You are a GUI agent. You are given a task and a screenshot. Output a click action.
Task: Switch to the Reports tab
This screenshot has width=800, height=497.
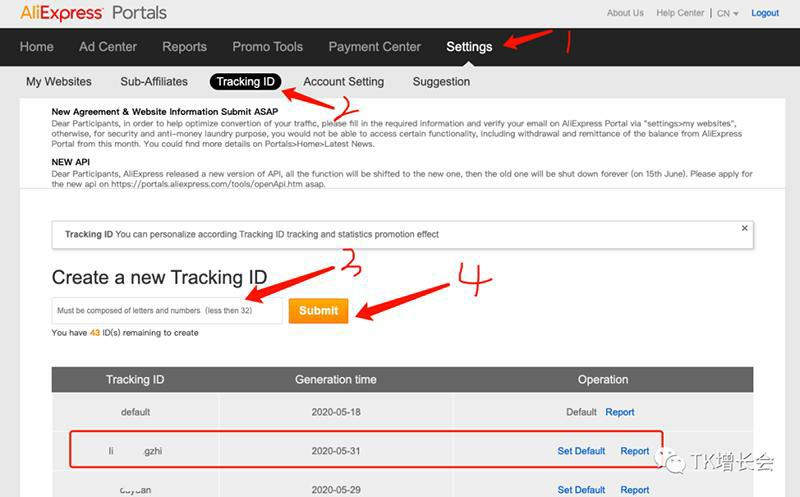click(x=184, y=46)
